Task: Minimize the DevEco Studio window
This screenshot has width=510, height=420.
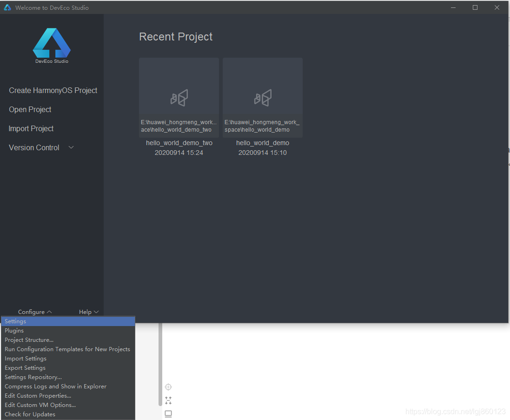Action: tap(453, 7)
